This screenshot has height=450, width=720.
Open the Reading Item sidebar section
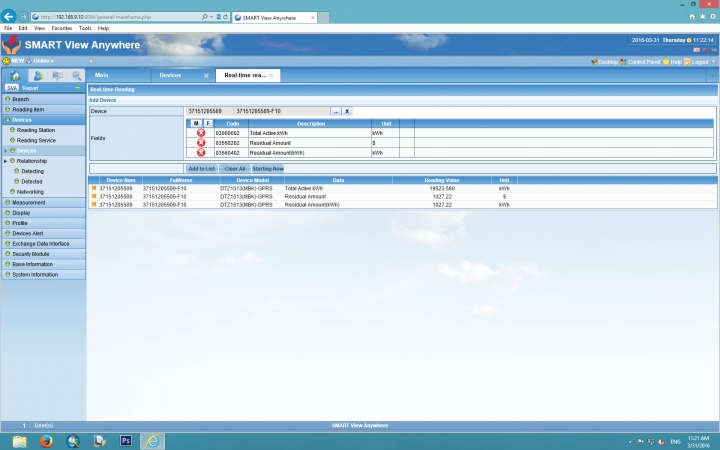point(44,110)
